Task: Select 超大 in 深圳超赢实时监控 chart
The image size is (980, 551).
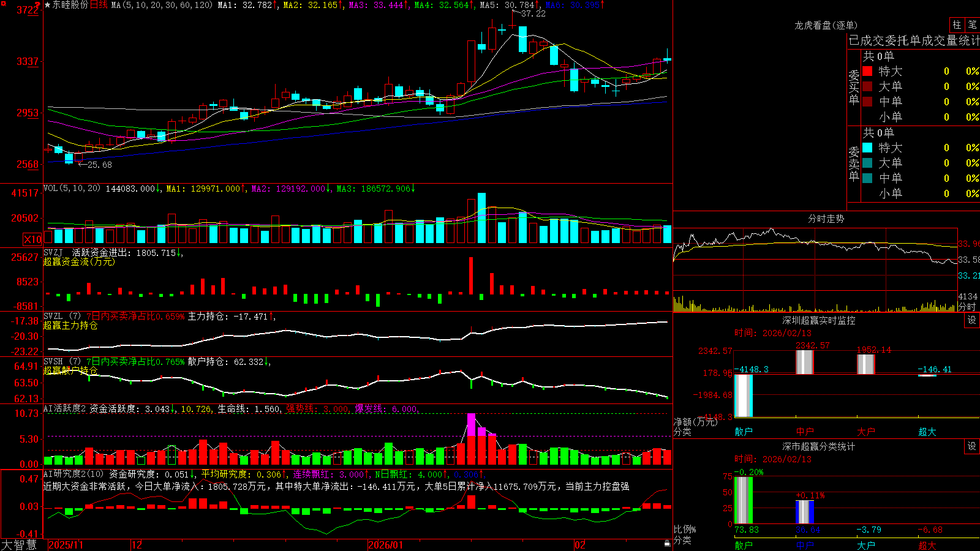Action: coord(927,432)
